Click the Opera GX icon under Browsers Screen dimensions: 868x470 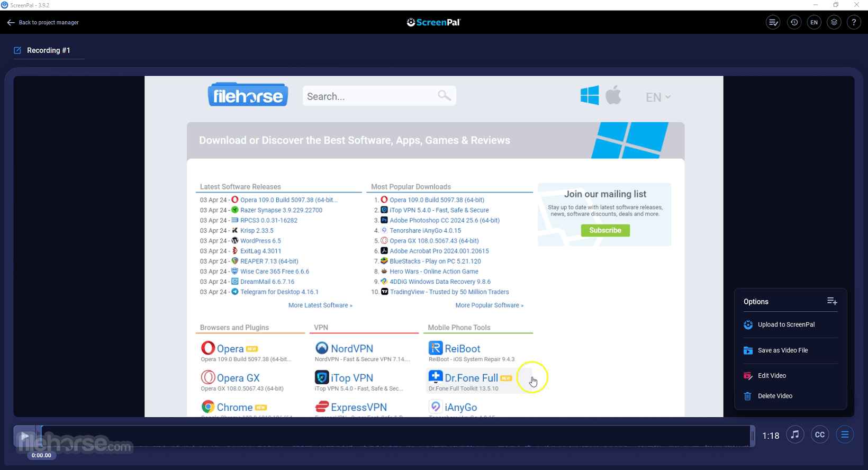(208, 377)
